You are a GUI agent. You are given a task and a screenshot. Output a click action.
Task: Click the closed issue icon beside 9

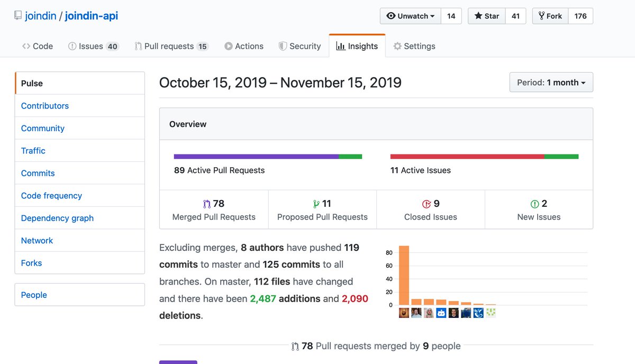click(427, 204)
